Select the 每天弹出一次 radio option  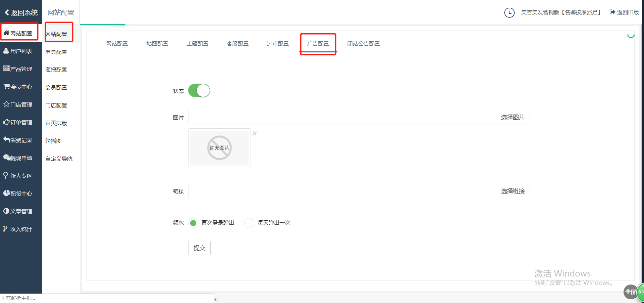(x=249, y=223)
